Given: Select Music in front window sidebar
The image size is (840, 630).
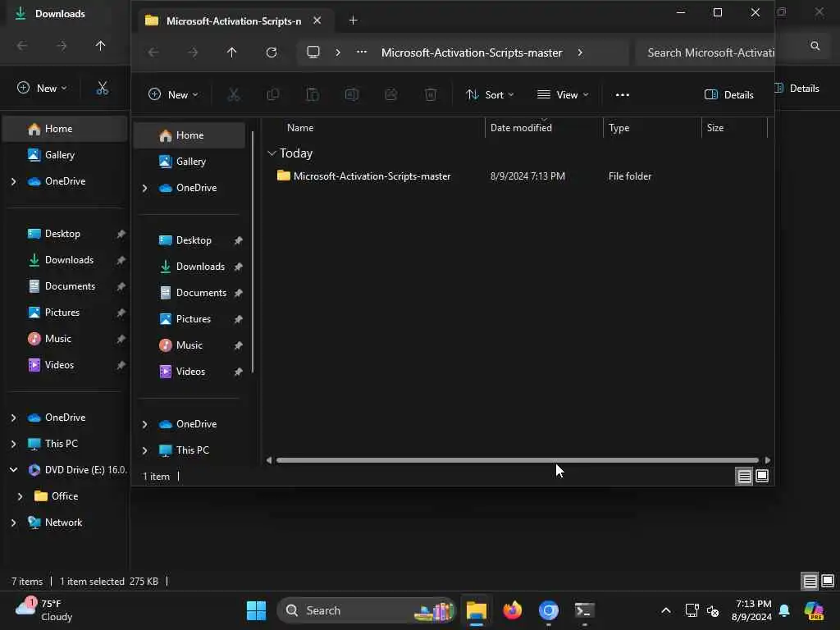Looking at the screenshot, I should (189, 345).
